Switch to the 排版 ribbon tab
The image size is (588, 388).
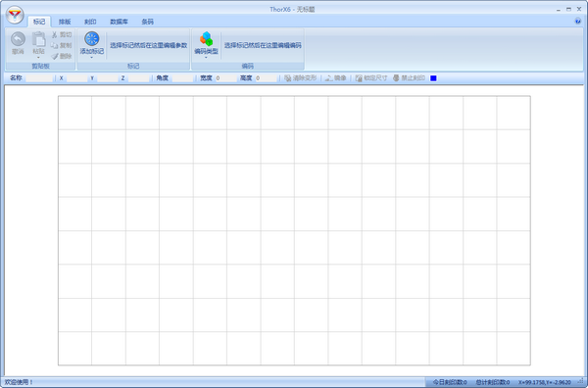pos(65,22)
